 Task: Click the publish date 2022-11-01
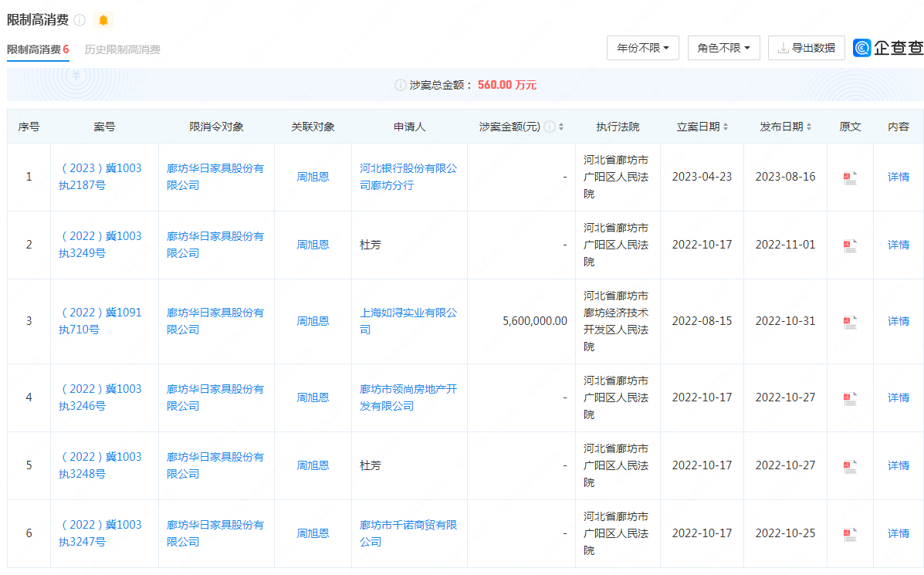pyautogui.click(x=785, y=245)
